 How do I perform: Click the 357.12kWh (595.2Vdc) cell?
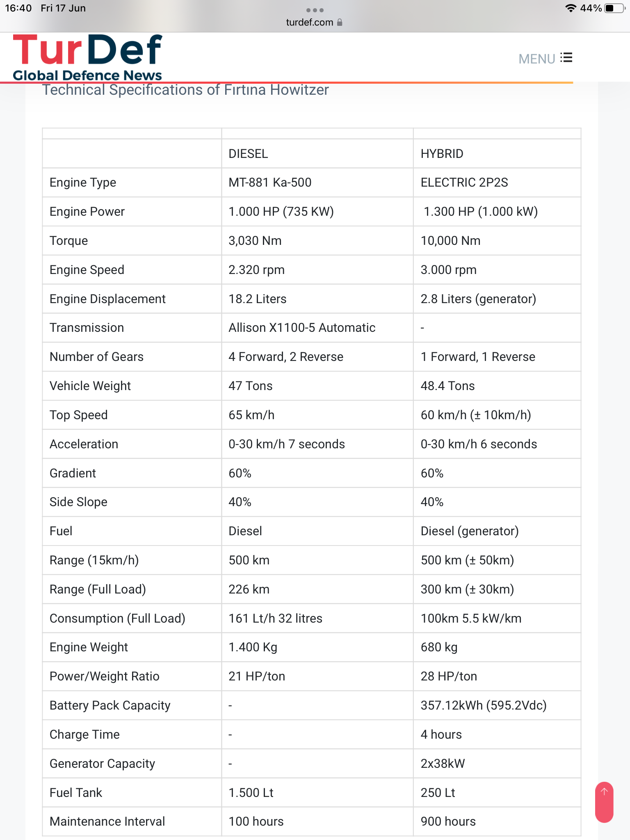(x=484, y=705)
